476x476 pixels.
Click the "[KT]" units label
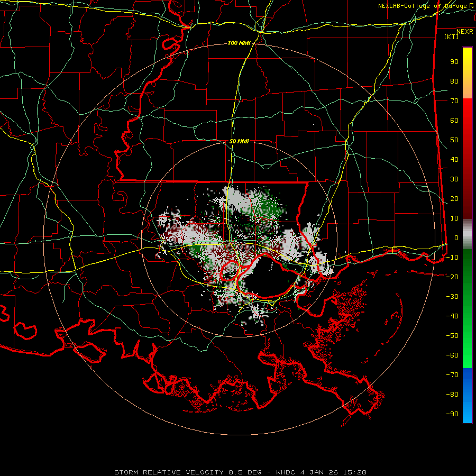tap(452, 36)
